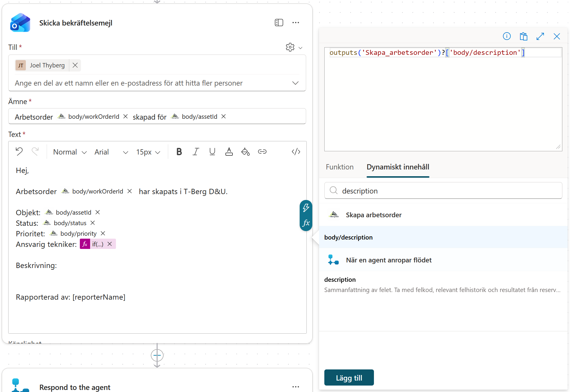The height and width of the screenshot is (392, 570).
Task: Undo the last edit
Action: pyautogui.click(x=19, y=152)
